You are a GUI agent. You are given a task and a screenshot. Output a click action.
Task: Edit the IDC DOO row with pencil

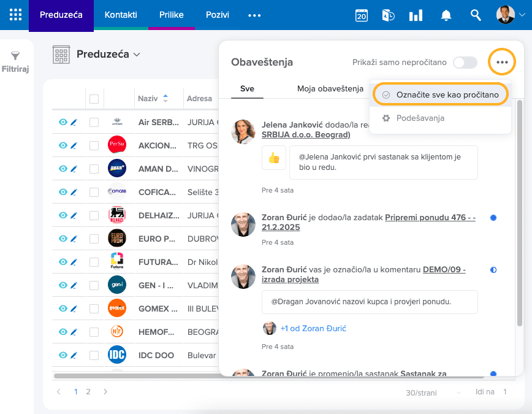coord(74,355)
